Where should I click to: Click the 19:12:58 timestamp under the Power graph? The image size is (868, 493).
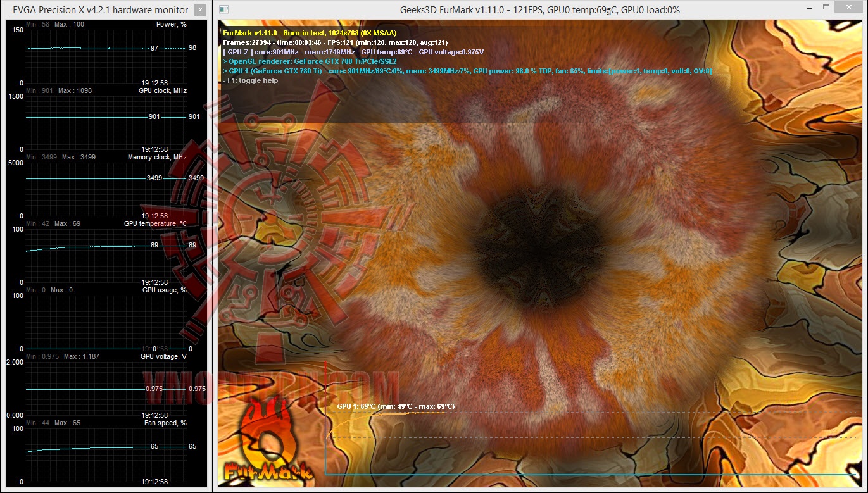pos(154,83)
